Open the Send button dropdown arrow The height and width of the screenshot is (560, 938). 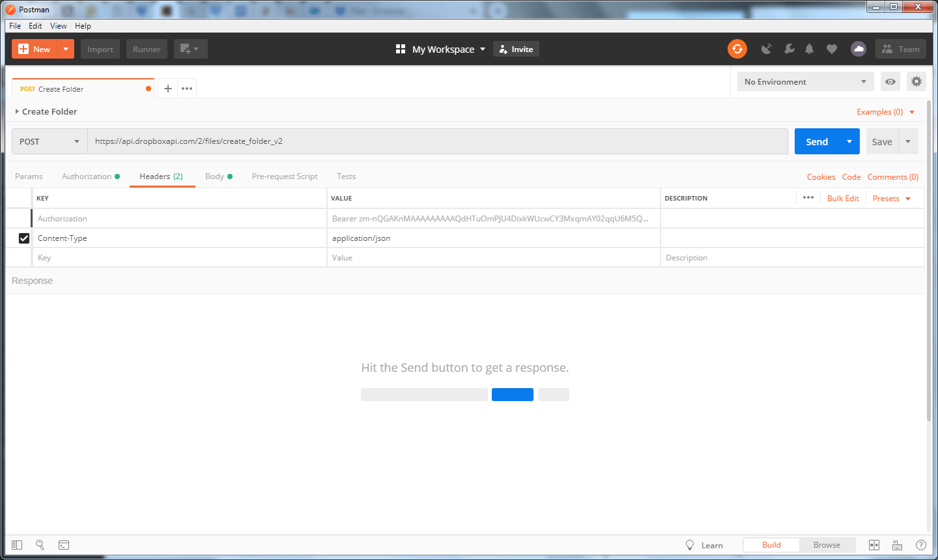coord(849,141)
